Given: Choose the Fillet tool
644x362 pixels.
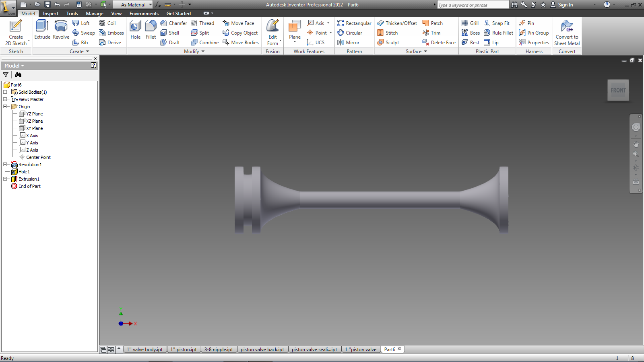Looking at the screenshot, I should point(151,30).
